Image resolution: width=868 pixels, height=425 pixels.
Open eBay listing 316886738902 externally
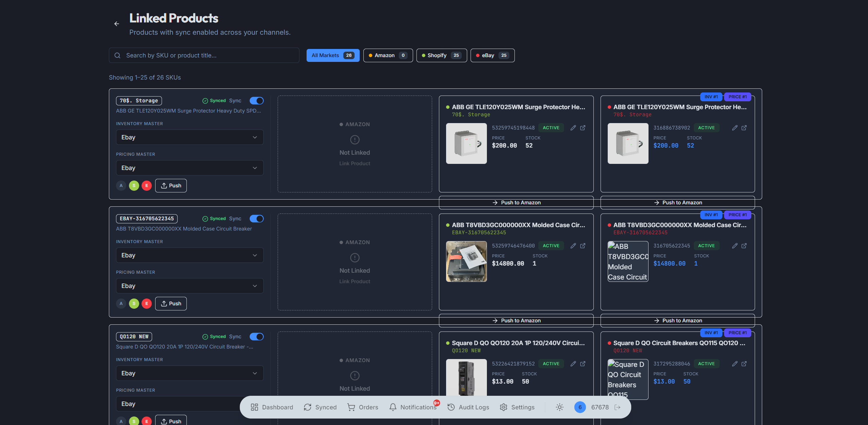[x=744, y=128]
